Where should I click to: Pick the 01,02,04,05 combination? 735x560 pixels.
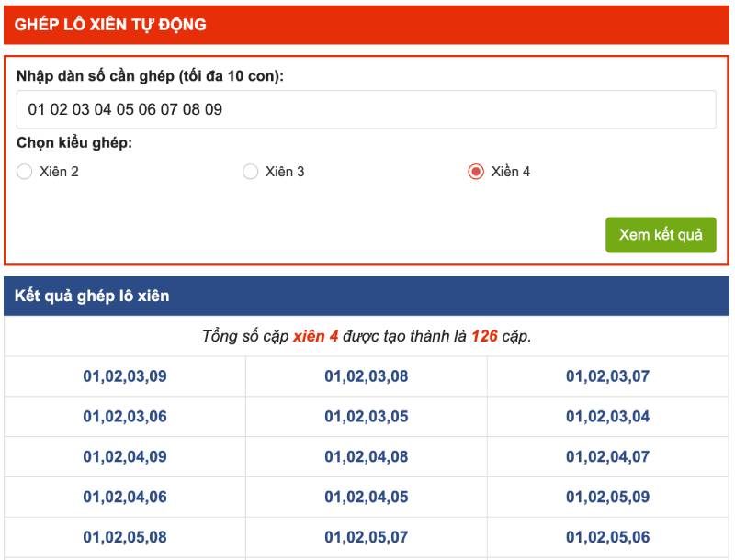tap(366, 498)
